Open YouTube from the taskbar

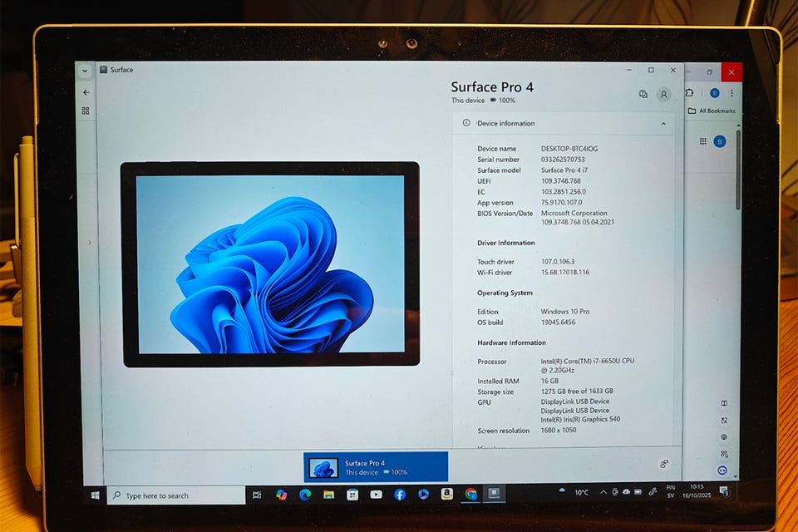[376, 495]
